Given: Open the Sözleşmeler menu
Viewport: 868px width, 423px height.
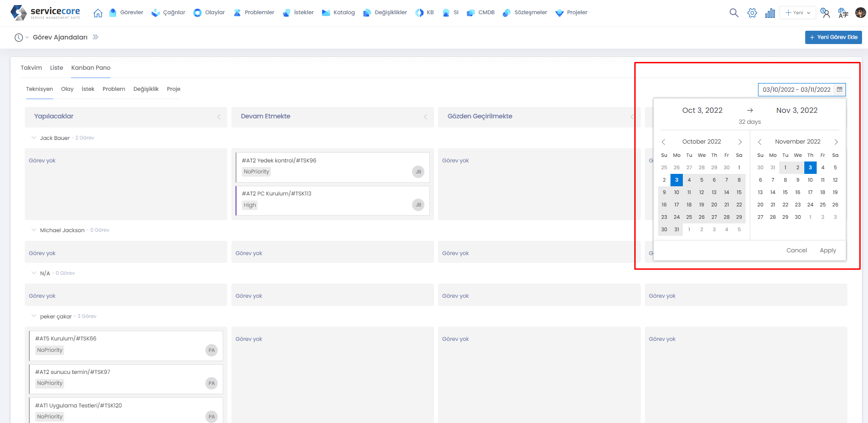Looking at the screenshot, I should [x=525, y=12].
